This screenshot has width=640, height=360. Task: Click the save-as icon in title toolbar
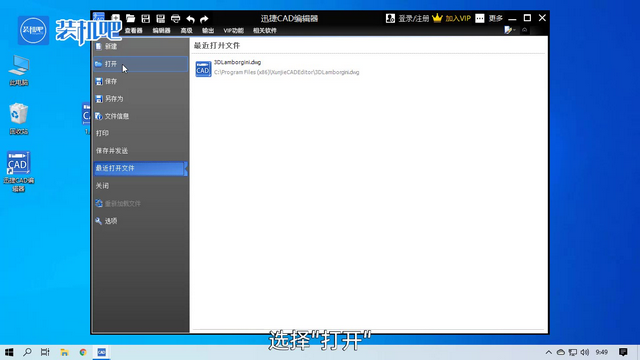coord(160,18)
